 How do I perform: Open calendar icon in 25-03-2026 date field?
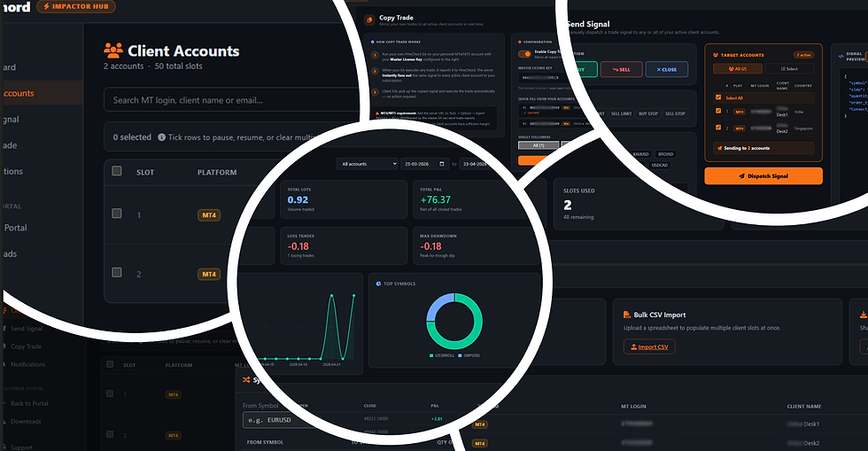click(x=441, y=164)
